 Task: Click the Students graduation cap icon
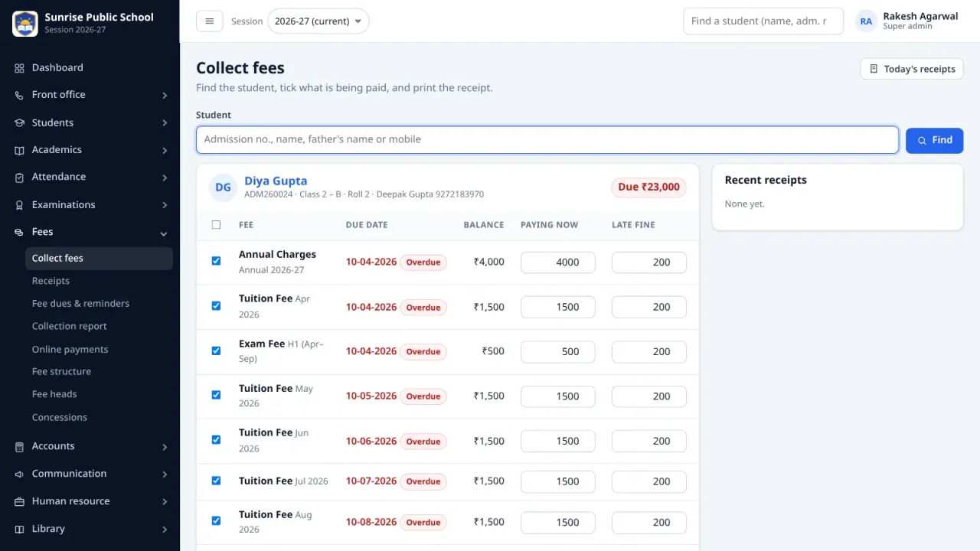pos(19,122)
